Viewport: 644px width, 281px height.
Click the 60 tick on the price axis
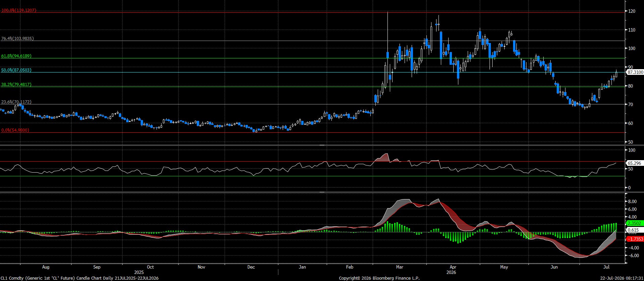pos(631,123)
